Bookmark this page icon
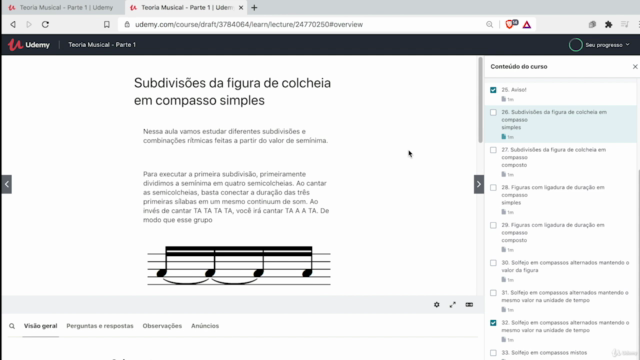This screenshot has width=640, height=360. [107, 24]
